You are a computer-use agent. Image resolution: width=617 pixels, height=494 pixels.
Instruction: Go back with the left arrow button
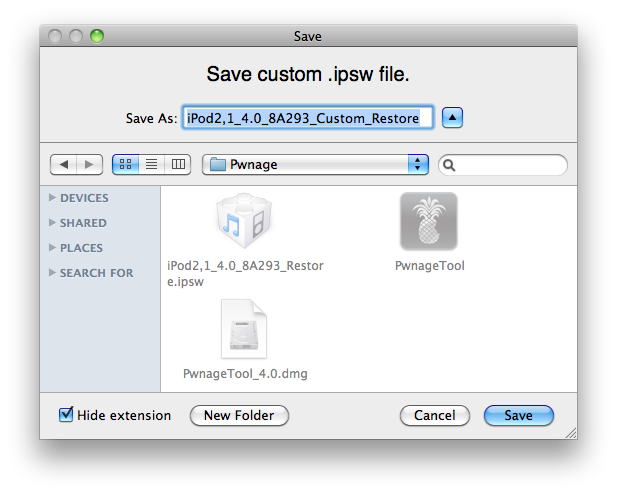[63, 164]
